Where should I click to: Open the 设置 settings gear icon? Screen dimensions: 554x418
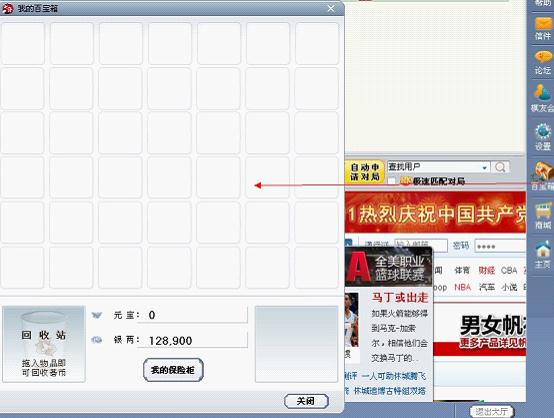(x=543, y=137)
